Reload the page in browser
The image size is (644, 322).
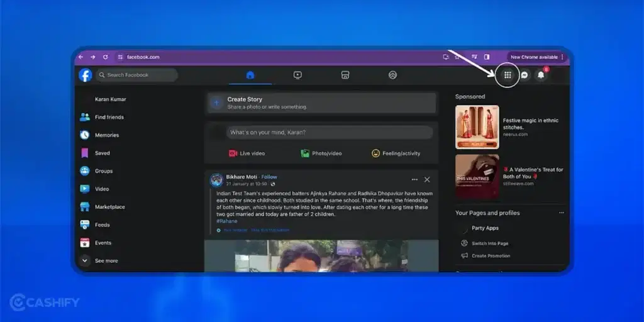(106, 57)
